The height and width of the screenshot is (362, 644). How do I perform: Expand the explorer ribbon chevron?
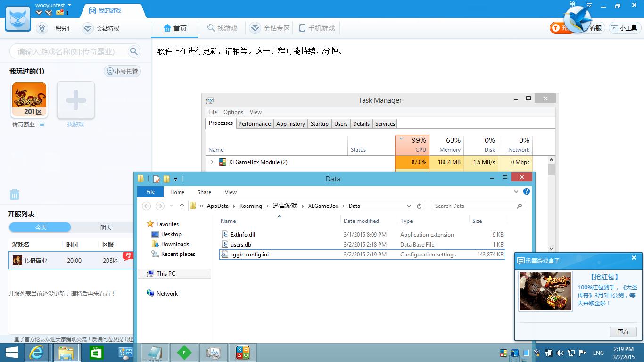[x=516, y=192]
